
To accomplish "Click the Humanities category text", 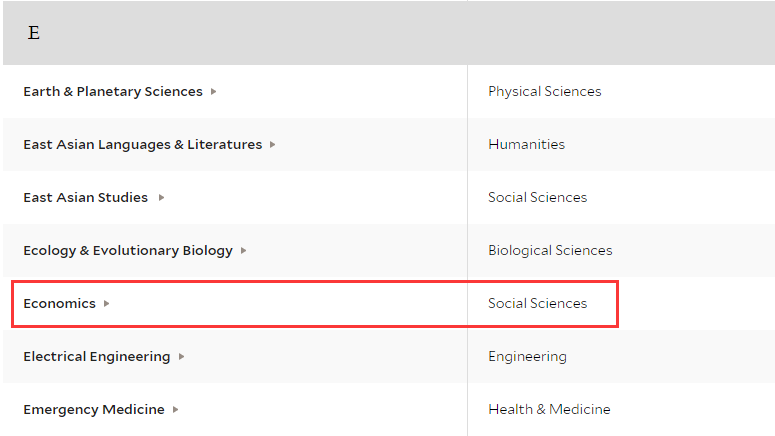I will 526,144.
